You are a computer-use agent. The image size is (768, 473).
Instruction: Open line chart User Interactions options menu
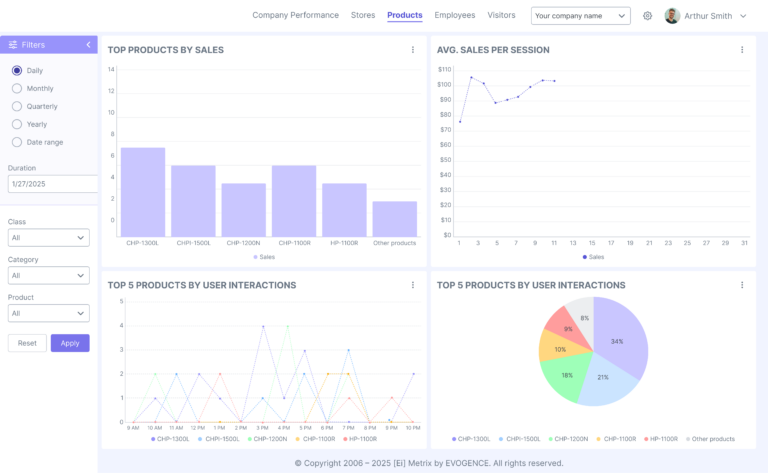click(413, 285)
